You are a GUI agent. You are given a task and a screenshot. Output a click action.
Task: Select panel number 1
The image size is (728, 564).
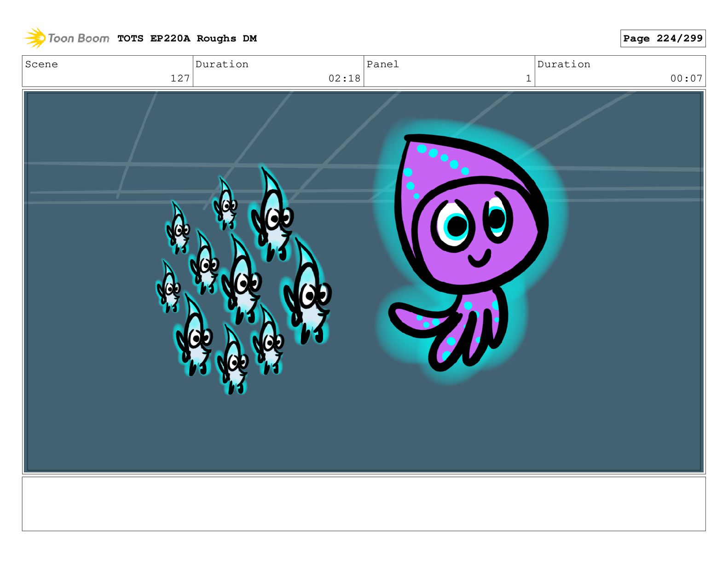(x=529, y=78)
